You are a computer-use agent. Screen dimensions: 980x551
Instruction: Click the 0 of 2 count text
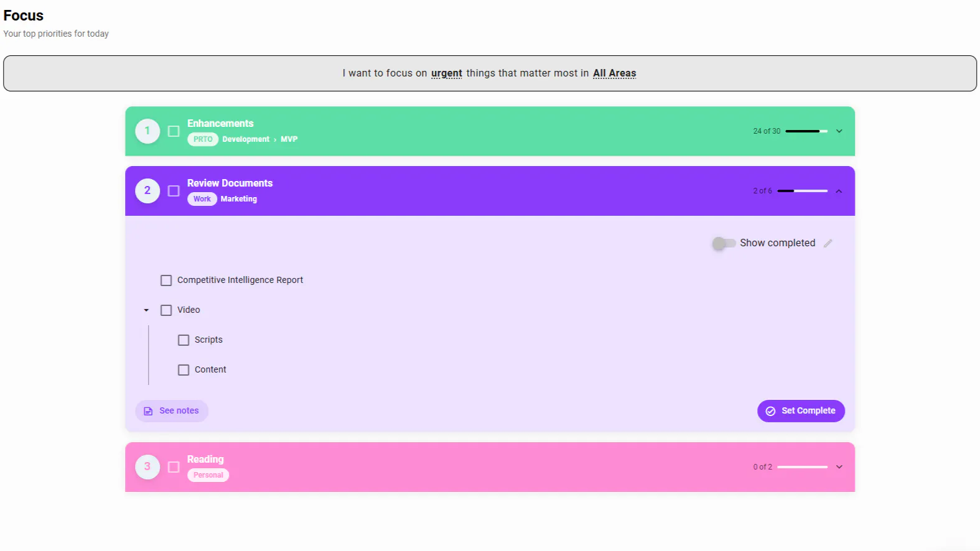762,467
